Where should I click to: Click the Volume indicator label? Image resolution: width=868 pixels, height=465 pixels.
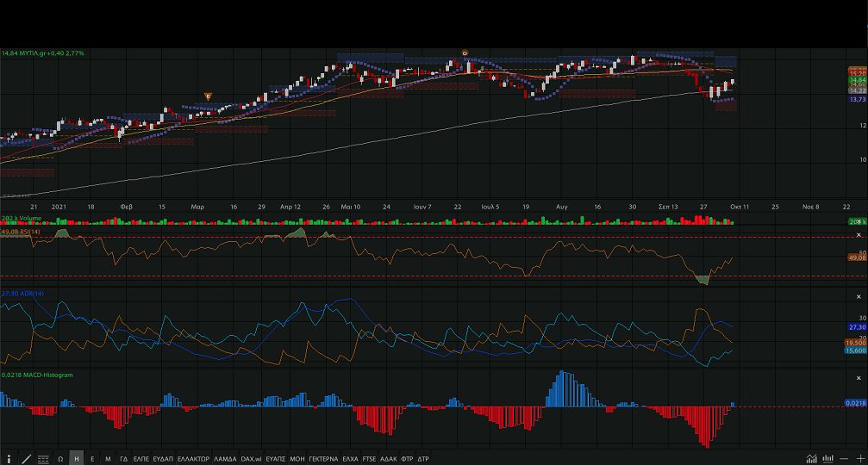22,219
